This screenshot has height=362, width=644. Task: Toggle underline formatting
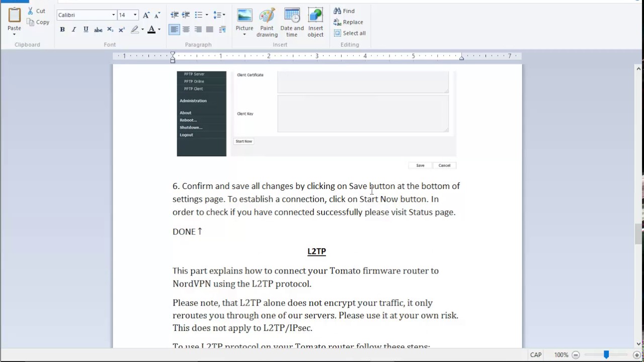86,30
